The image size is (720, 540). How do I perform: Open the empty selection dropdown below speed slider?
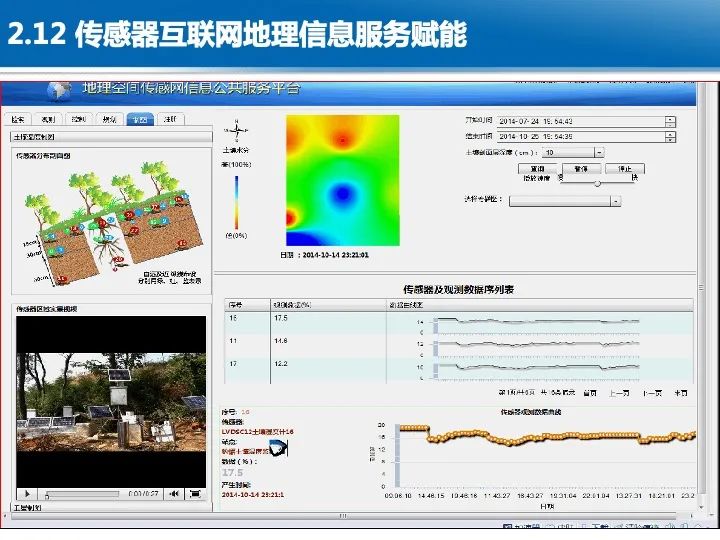[x=565, y=201]
